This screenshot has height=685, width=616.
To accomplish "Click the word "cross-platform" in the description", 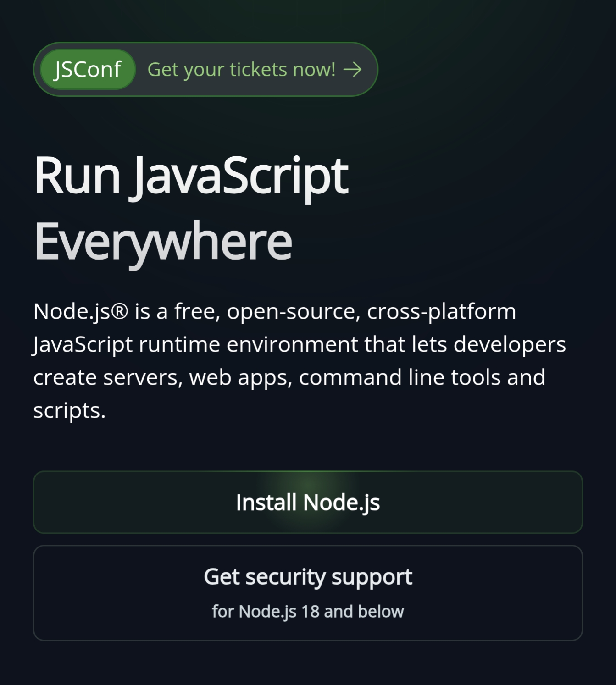I will tap(441, 312).
